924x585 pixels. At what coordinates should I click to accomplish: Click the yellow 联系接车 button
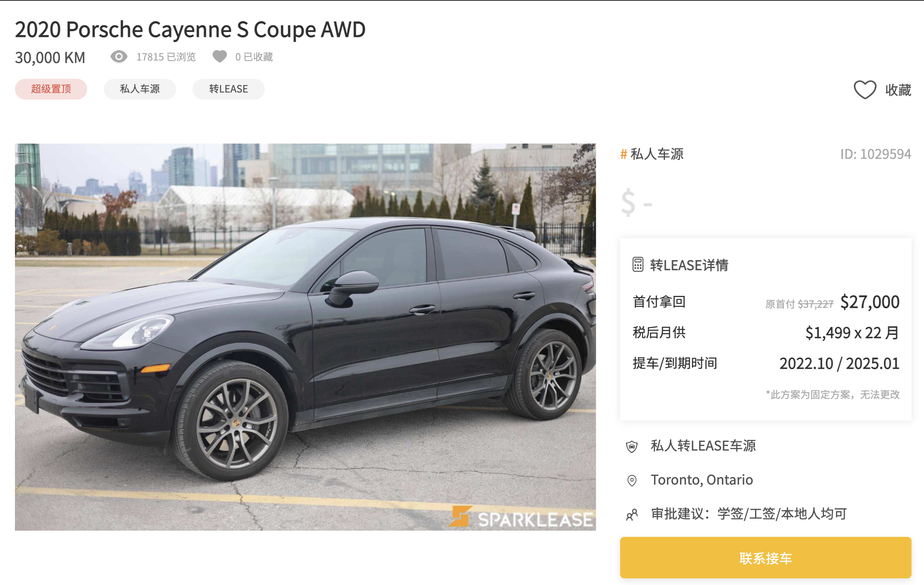765,558
